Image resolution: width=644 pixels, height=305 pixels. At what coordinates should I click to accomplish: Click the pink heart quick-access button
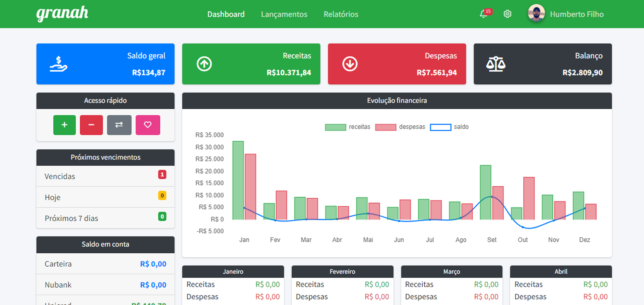(x=148, y=125)
